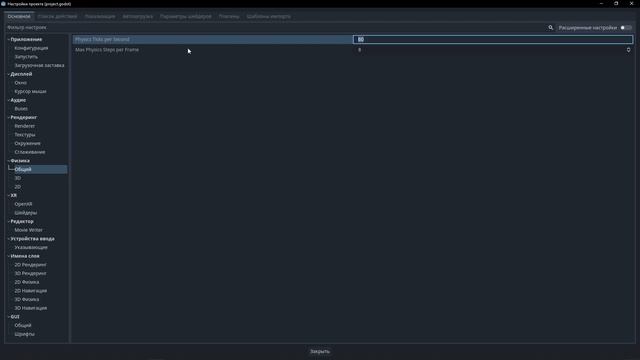Open Загрузочная заставка settings
The height and width of the screenshot is (360, 640).
point(39,65)
